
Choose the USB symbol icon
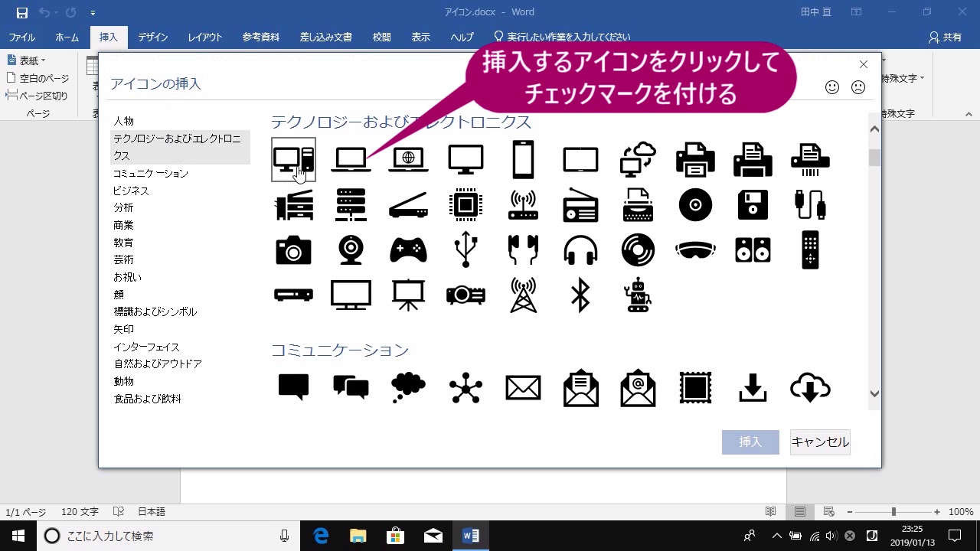click(x=465, y=250)
